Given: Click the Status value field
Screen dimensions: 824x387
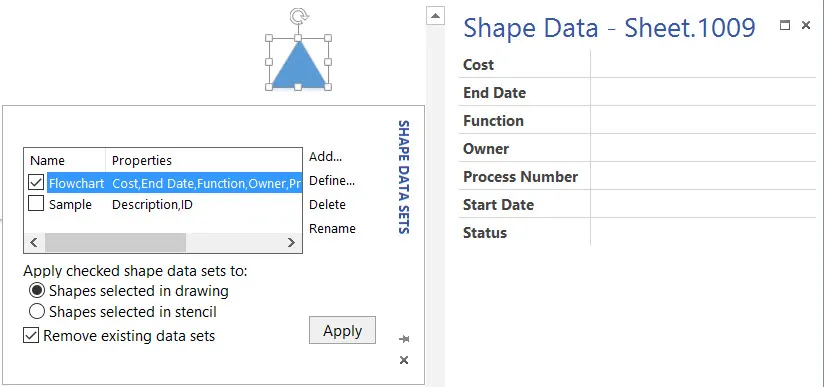Looking at the screenshot, I should pos(703,232).
